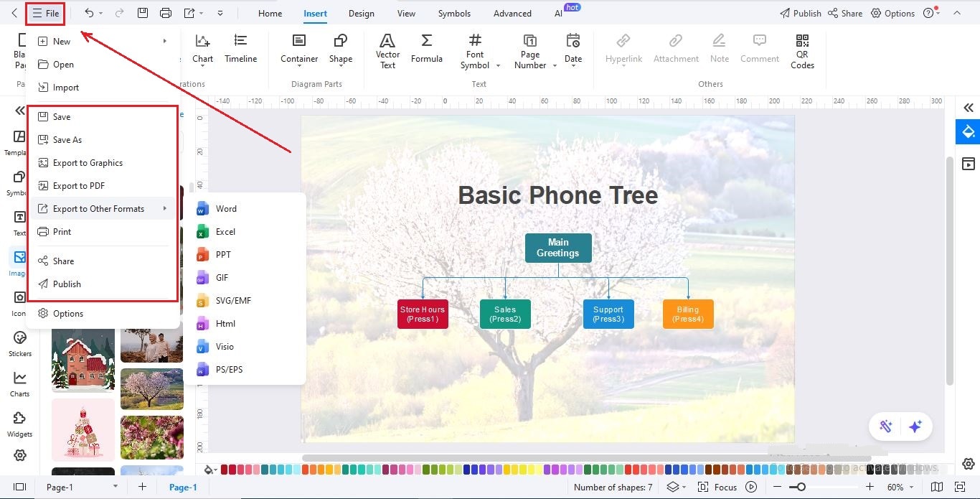Click the Redo arrow icon
This screenshot has height=499, width=980.
pyautogui.click(x=119, y=13)
